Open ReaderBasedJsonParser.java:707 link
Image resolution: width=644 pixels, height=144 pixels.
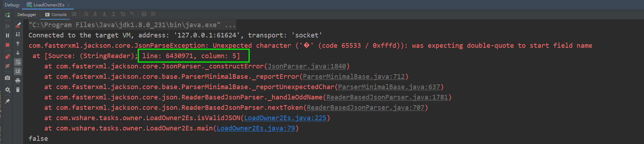(x=366, y=108)
